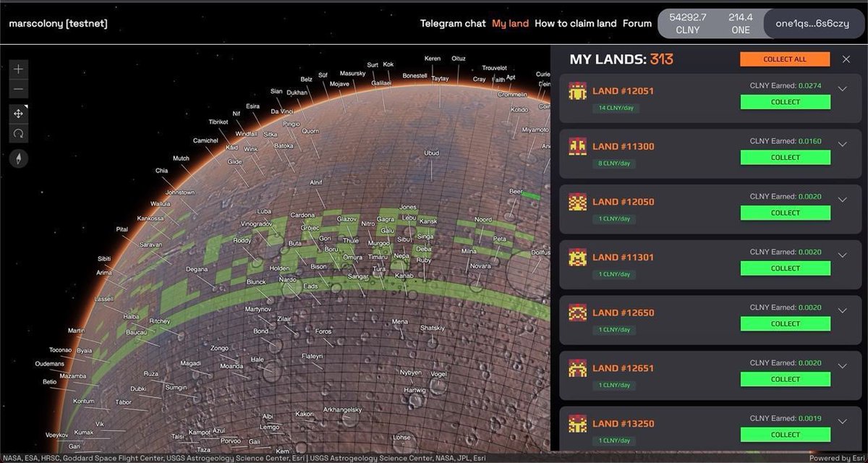Screen dimensions: 868x463
Task: Click the 8 CLNY/day badge
Action: pyautogui.click(x=614, y=163)
